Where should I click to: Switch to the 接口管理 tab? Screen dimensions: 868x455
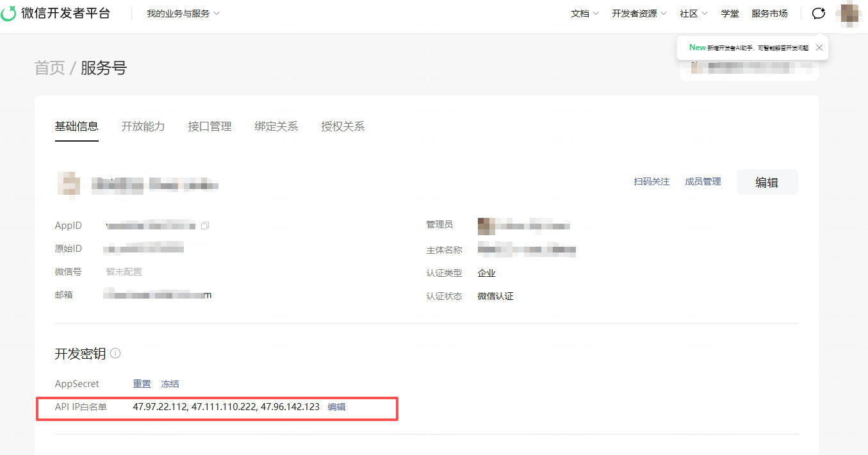tap(210, 126)
